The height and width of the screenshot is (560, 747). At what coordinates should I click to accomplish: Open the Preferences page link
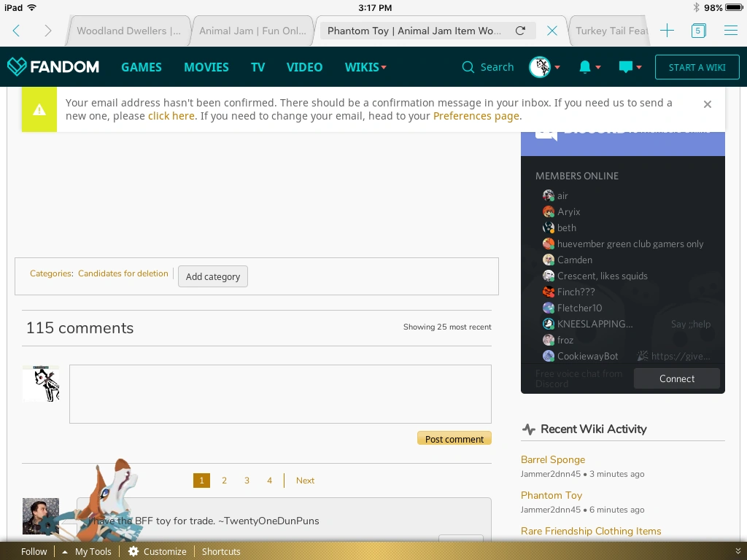tap(476, 116)
